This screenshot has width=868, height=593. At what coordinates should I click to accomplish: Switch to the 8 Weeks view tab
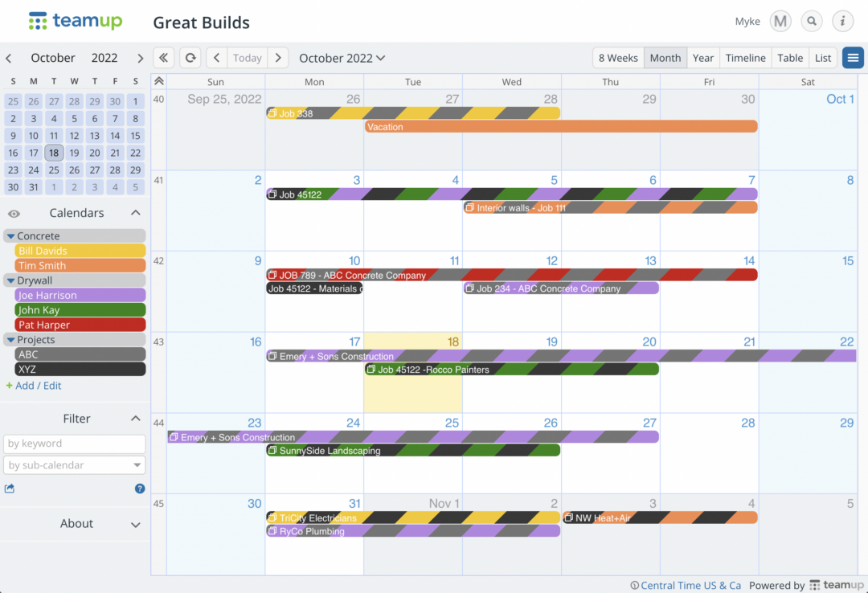click(617, 57)
